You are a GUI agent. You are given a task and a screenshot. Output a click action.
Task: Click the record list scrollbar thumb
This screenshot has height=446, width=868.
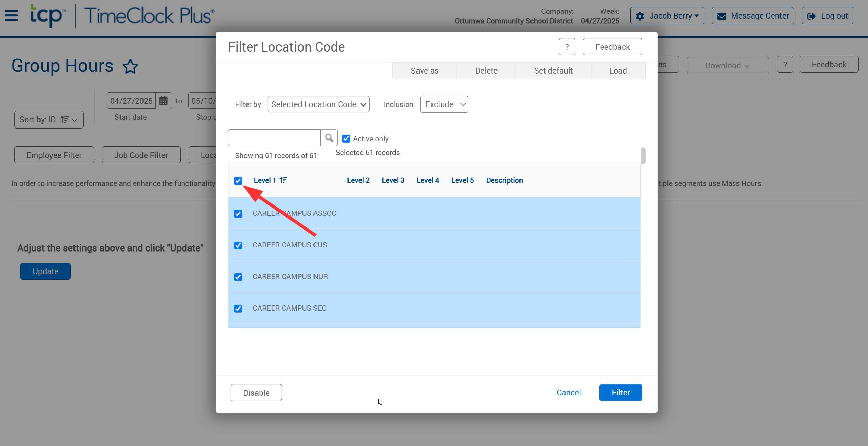pyautogui.click(x=643, y=156)
